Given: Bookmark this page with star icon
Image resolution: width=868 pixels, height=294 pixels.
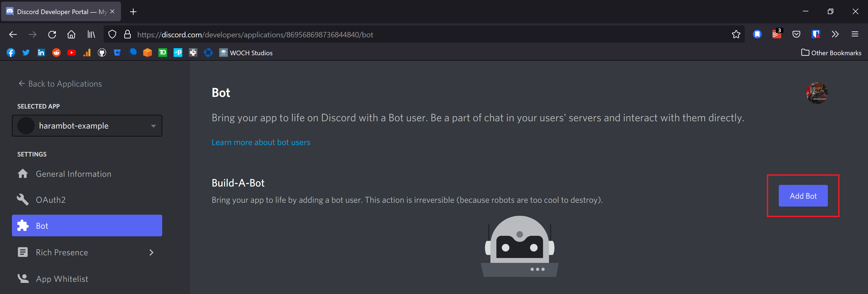Looking at the screenshot, I should (736, 34).
